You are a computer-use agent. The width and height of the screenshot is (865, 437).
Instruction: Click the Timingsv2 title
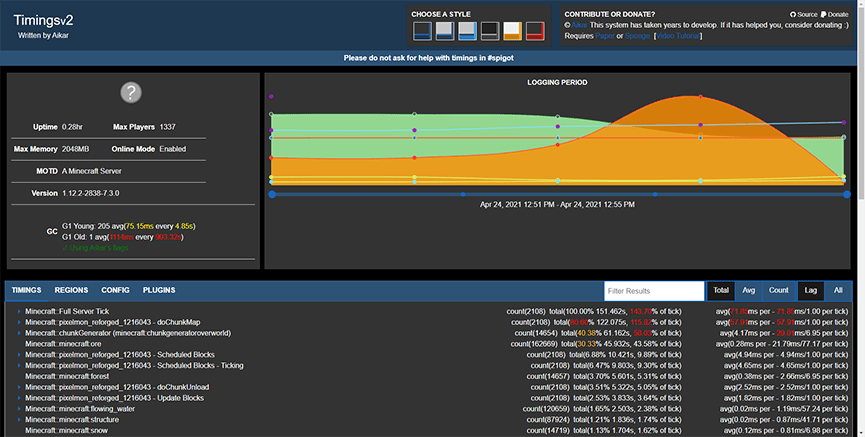43,20
